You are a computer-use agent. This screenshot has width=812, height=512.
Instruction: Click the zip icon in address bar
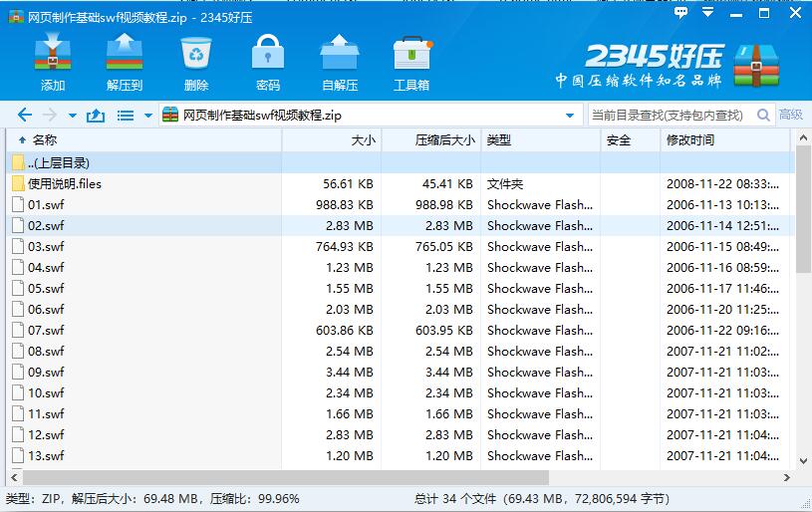tap(170, 115)
